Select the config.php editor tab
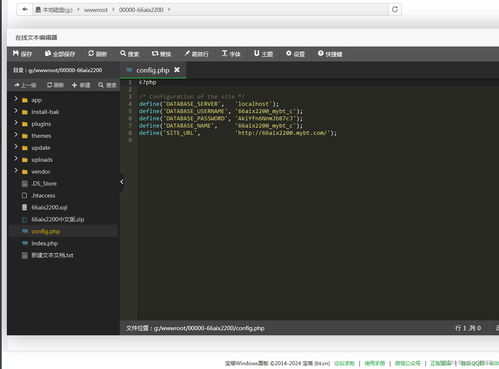Image resolution: width=499 pixels, height=369 pixels. (x=153, y=70)
